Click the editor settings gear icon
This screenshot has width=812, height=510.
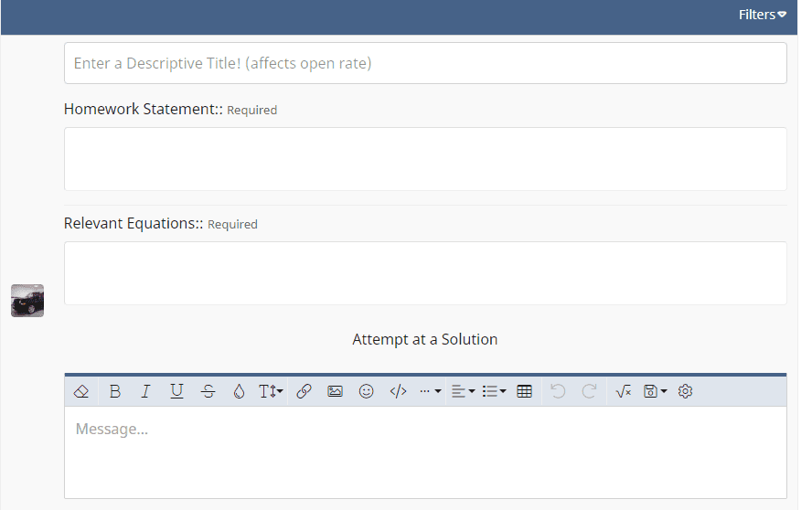pos(686,391)
